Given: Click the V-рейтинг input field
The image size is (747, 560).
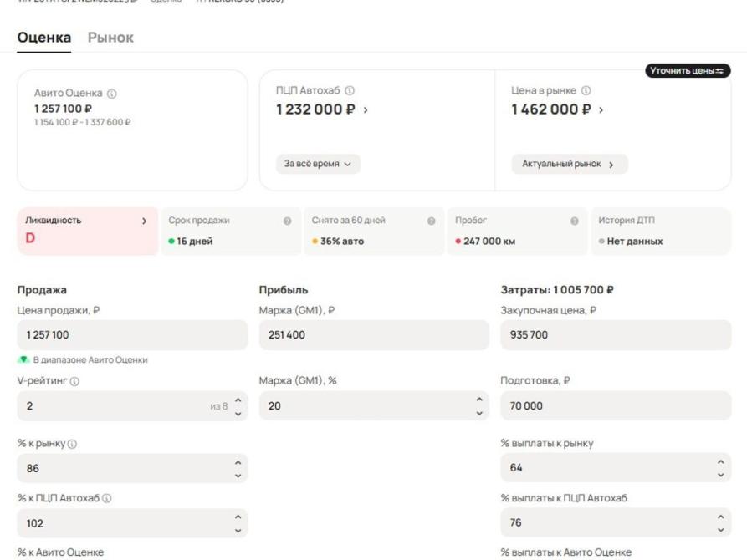Looking at the screenshot, I should (x=132, y=405).
